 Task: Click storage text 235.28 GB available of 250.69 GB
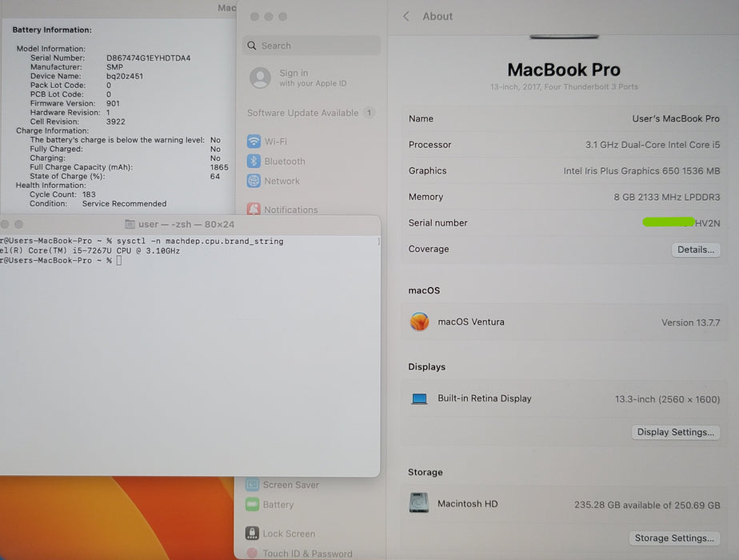(646, 505)
